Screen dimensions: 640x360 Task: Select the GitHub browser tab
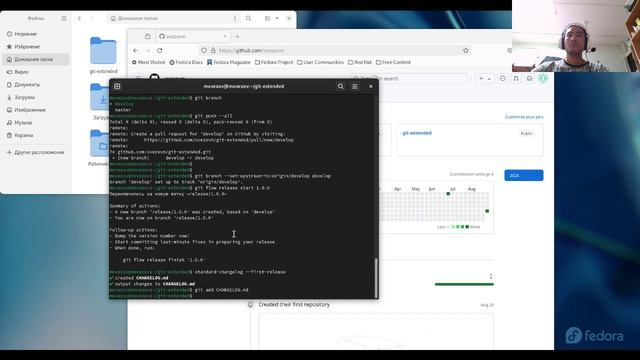[192, 36]
